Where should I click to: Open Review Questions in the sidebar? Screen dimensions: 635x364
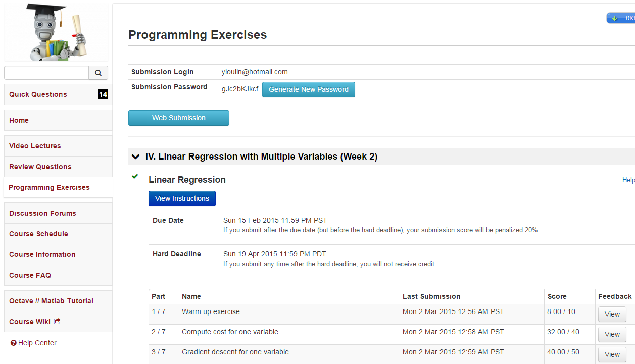click(x=40, y=167)
